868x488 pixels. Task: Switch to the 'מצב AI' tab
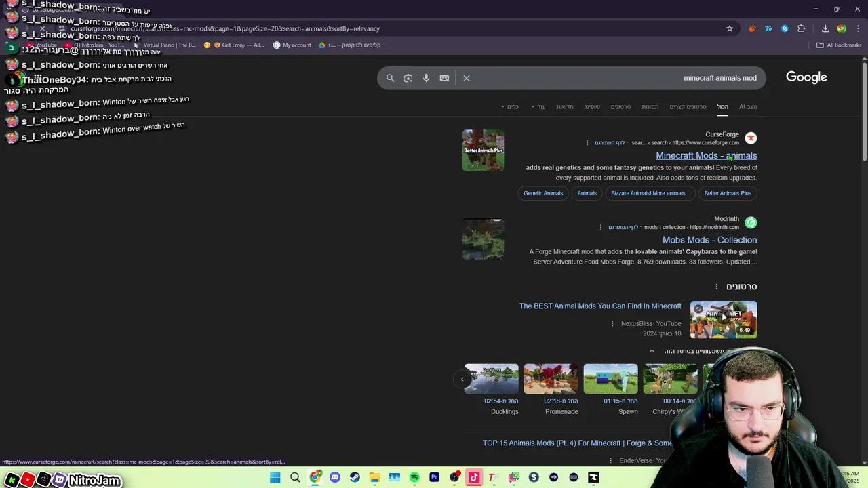coord(748,106)
